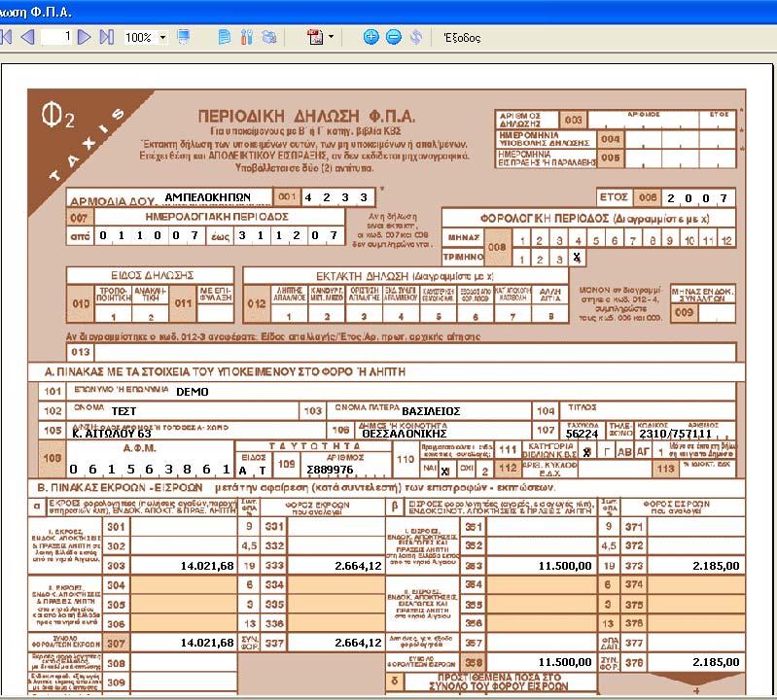Go to the previous page arrow
Viewport: 777px width, 700px height.
(x=28, y=37)
